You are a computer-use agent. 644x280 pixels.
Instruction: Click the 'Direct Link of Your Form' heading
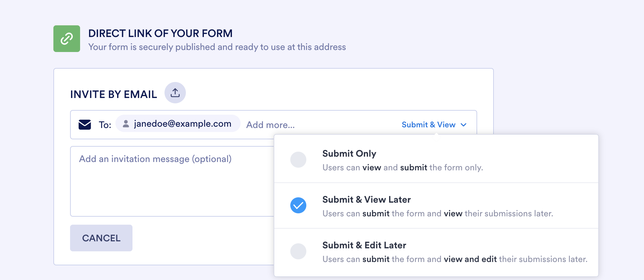click(x=160, y=33)
